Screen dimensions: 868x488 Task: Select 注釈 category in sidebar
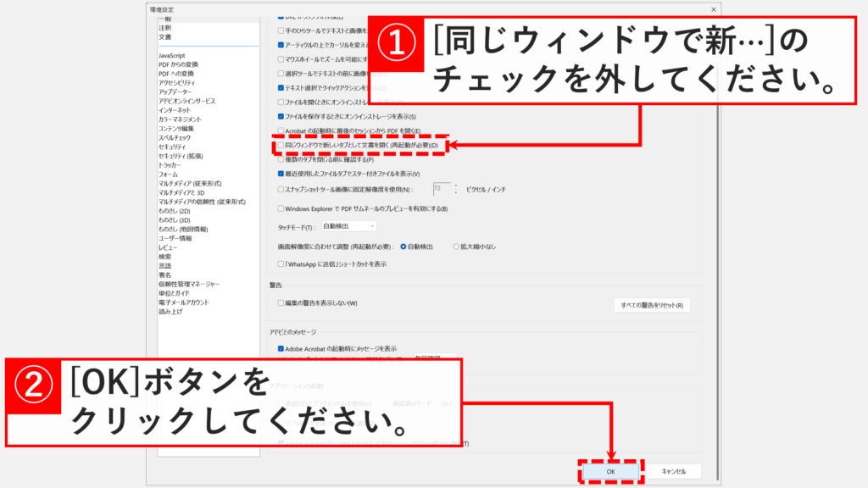[165, 28]
